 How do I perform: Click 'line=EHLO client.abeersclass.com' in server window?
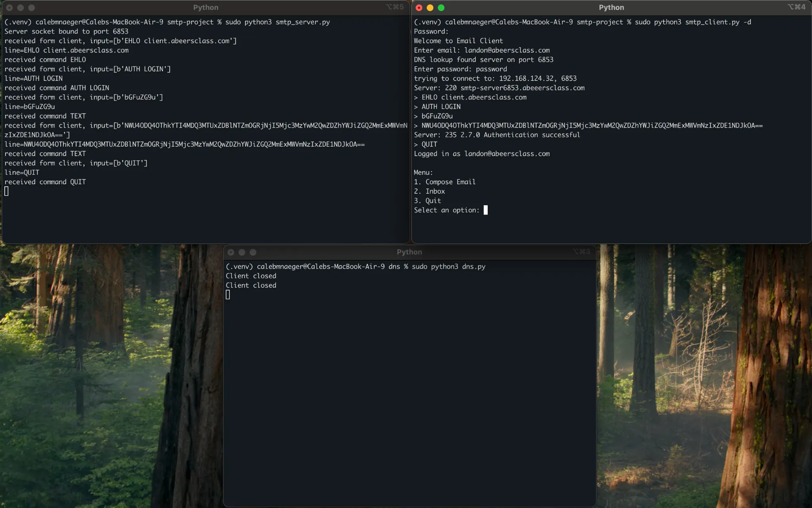(67, 50)
